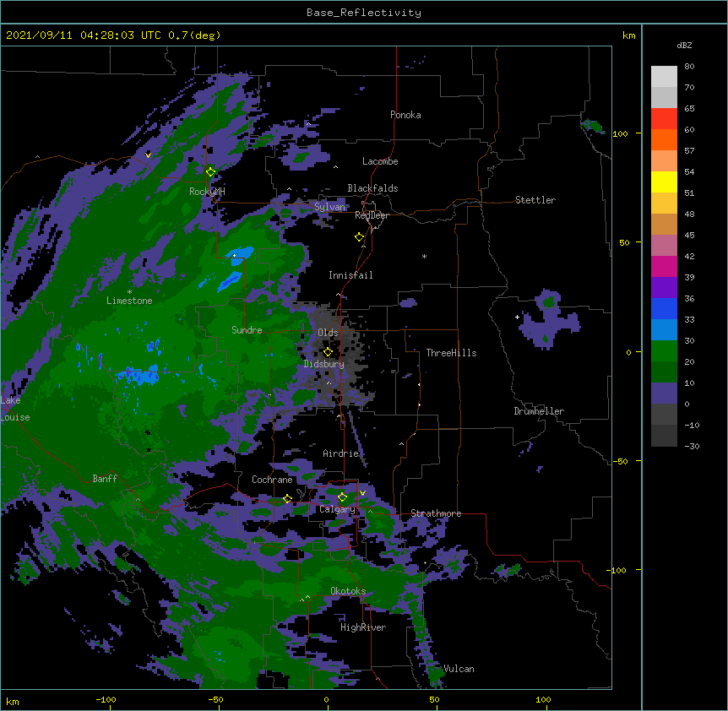
Task: Click the Didsbury town label
Action: click(324, 364)
